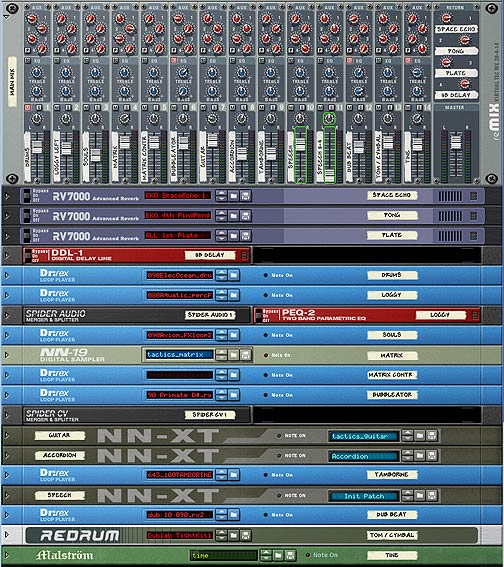Browse loops for Dr.rex LOGGY player
The height and width of the screenshot is (567, 504).
[x=234, y=295]
